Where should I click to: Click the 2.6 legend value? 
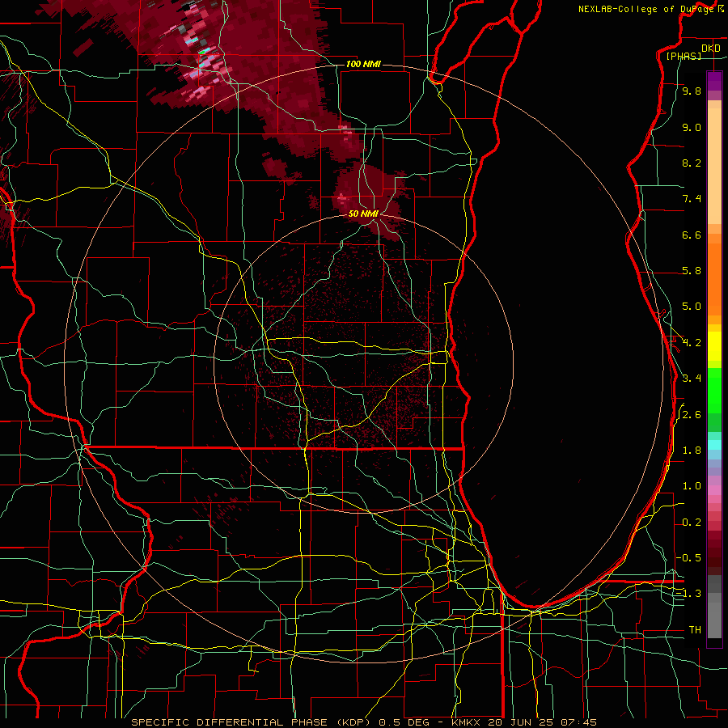(x=692, y=415)
